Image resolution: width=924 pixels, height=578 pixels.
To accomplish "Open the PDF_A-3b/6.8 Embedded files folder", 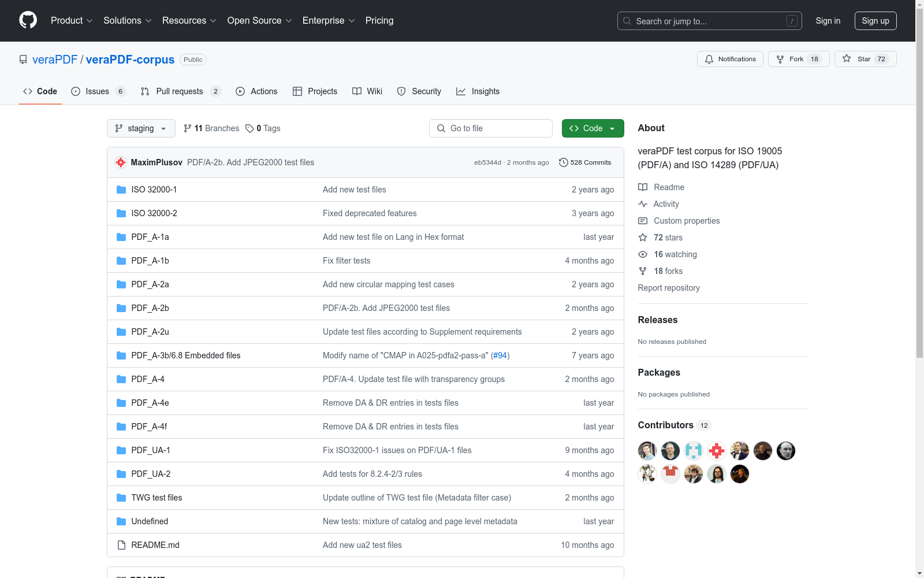I will 186,355.
